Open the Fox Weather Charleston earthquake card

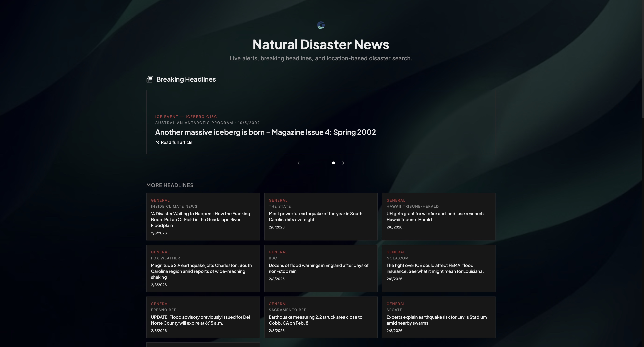pyautogui.click(x=203, y=268)
